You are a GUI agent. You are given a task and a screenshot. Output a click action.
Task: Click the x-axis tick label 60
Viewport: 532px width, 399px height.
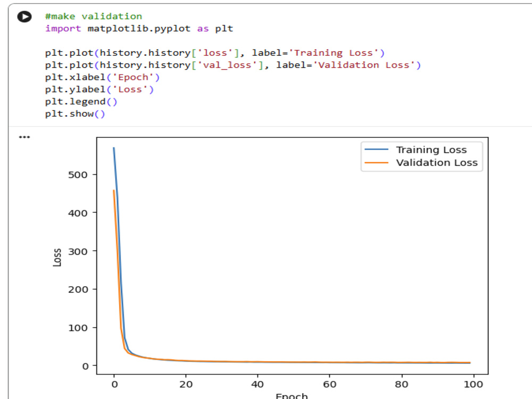coord(329,384)
